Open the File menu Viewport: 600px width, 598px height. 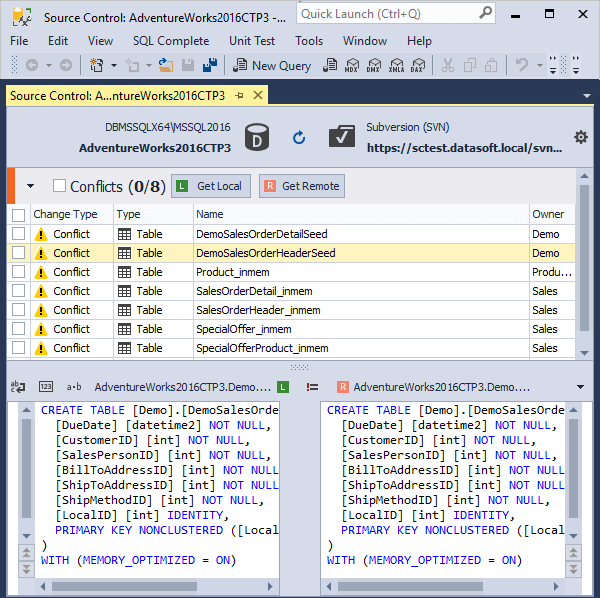pyautogui.click(x=19, y=41)
